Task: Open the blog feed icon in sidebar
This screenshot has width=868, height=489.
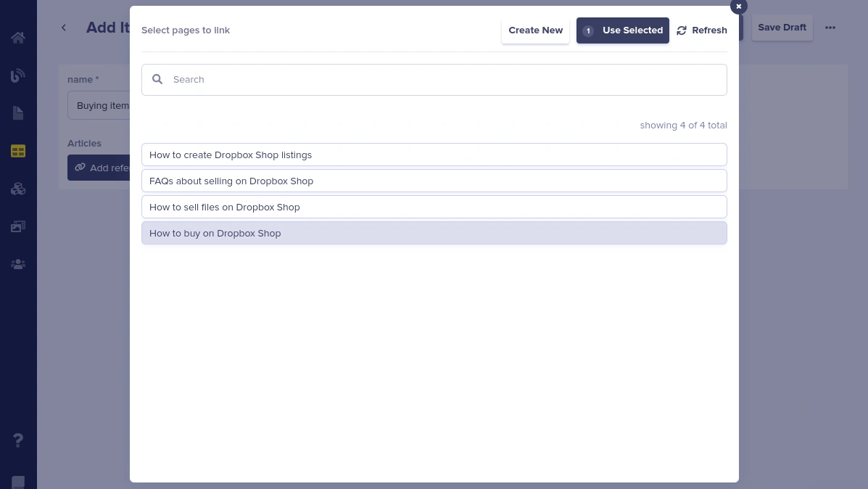Action: click(17, 75)
